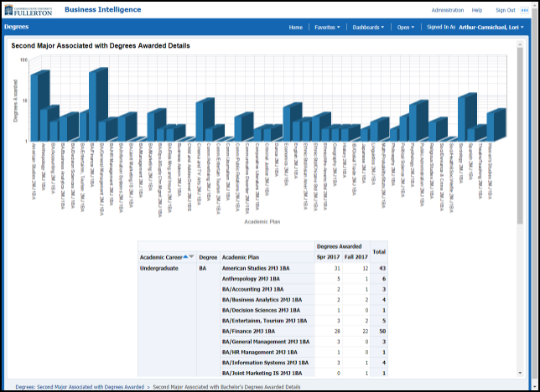
Task: Click the scroll-up arrow of the report scrollbar
Action: tap(520, 44)
